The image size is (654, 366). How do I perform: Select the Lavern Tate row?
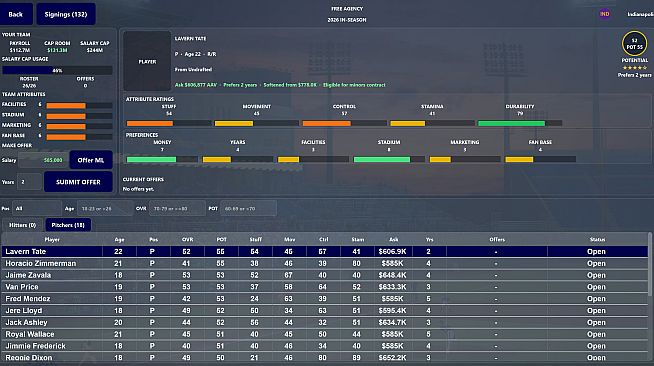pyautogui.click(x=325, y=251)
